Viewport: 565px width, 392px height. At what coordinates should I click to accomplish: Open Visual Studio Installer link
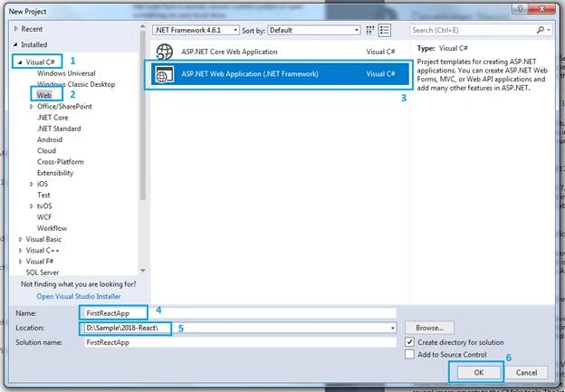79,297
